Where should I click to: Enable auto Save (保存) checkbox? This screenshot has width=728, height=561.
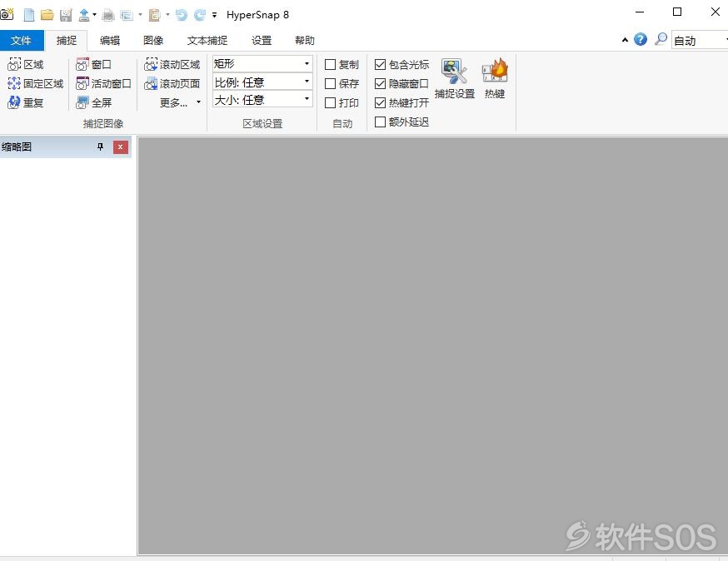pos(330,83)
